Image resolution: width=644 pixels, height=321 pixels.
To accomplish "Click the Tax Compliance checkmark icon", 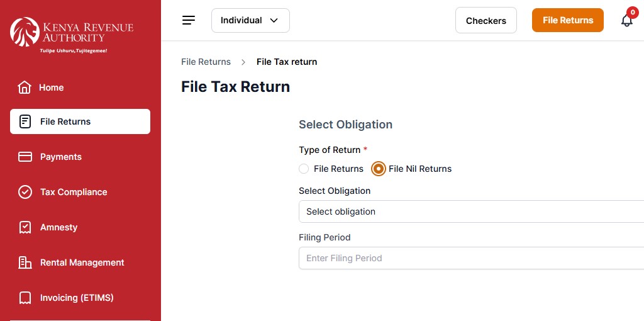I will (25, 192).
